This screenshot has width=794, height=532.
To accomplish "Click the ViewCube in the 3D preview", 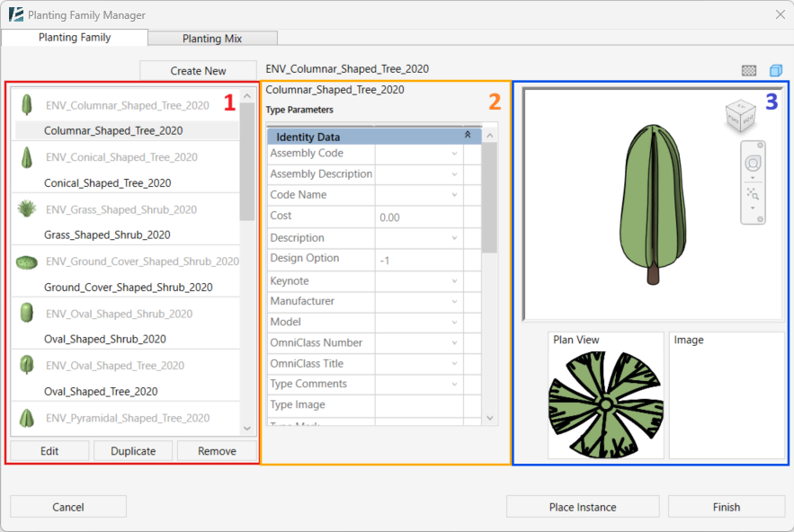I will click(740, 116).
